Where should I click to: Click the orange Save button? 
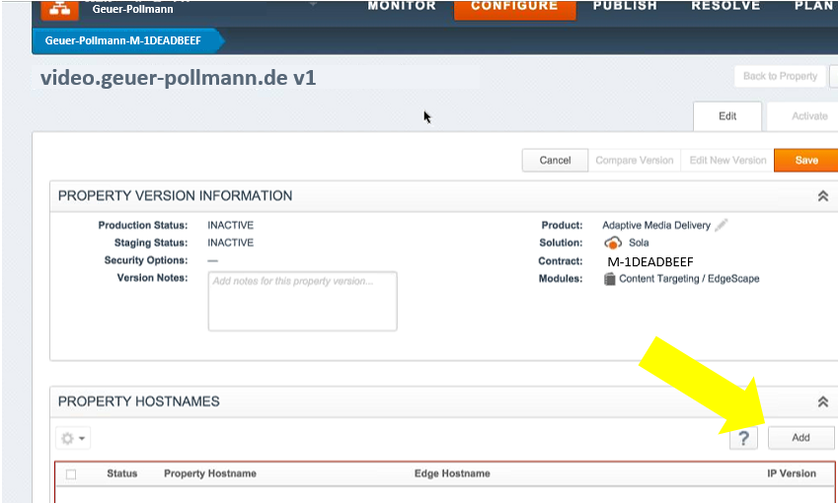tap(806, 160)
